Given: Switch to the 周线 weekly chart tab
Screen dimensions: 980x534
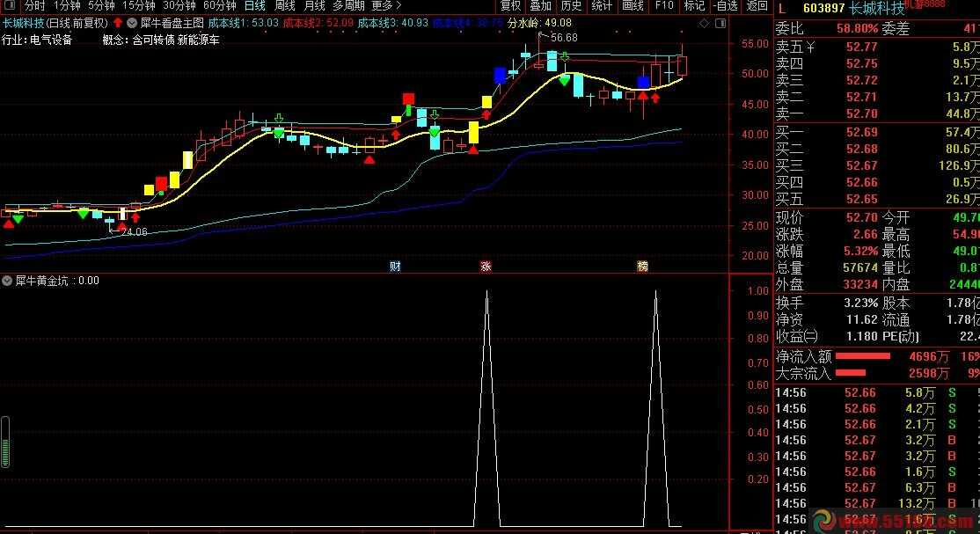Looking at the screenshot, I should (x=285, y=5).
